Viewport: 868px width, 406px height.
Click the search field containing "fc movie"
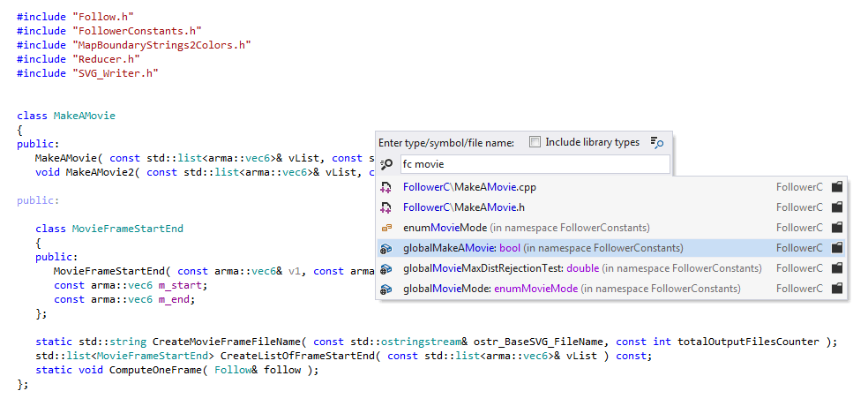[x=534, y=164]
